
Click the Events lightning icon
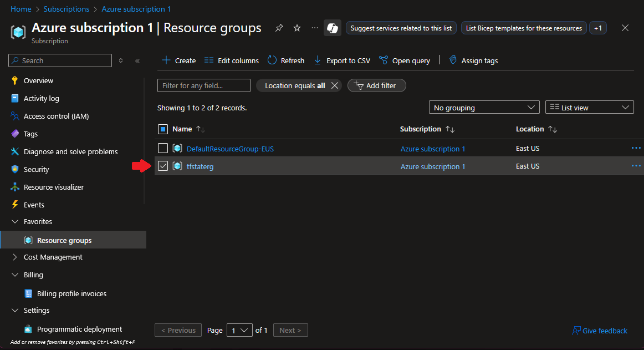[x=15, y=205]
